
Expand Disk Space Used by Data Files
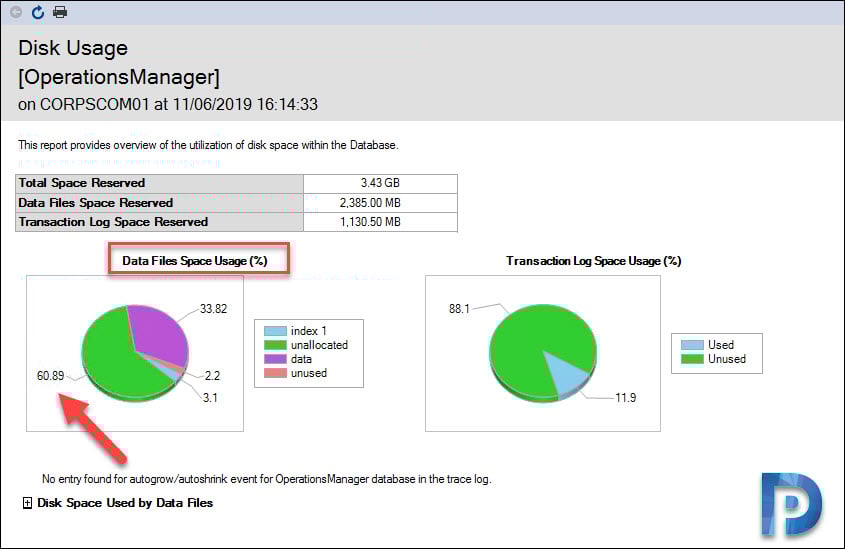[27, 503]
